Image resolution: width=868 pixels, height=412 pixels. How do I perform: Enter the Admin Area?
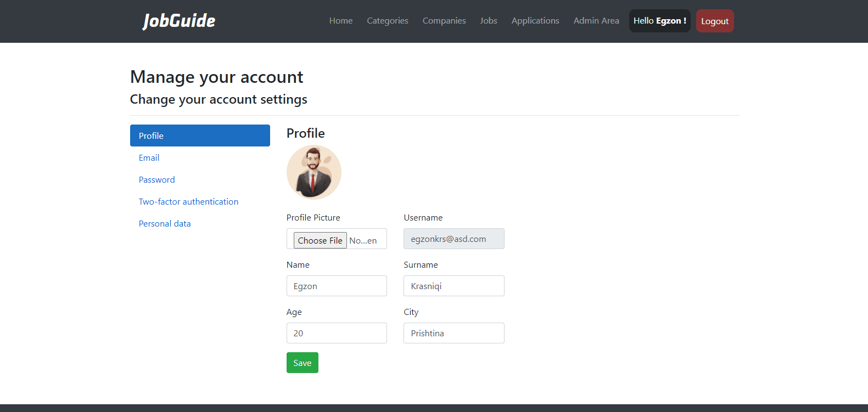(x=596, y=21)
